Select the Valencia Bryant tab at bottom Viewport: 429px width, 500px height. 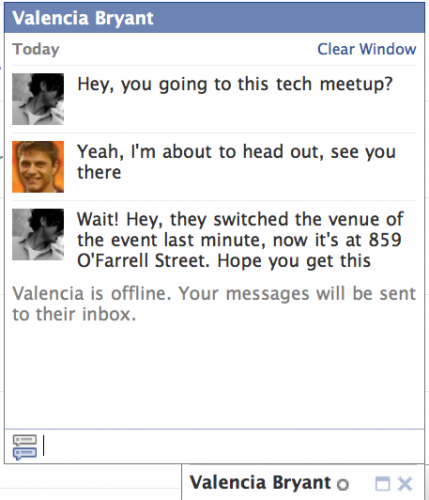coord(260,482)
